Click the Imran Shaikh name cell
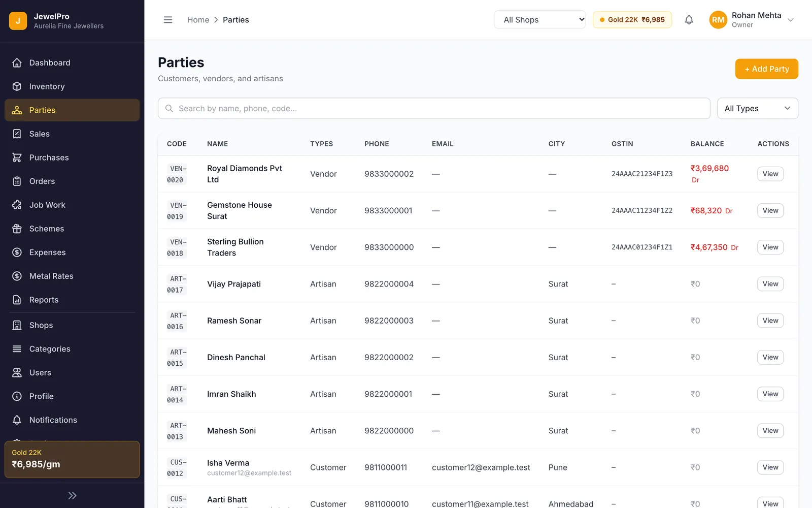This screenshot has height=508, width=812. pyautogui.click(x=231, y=394)
